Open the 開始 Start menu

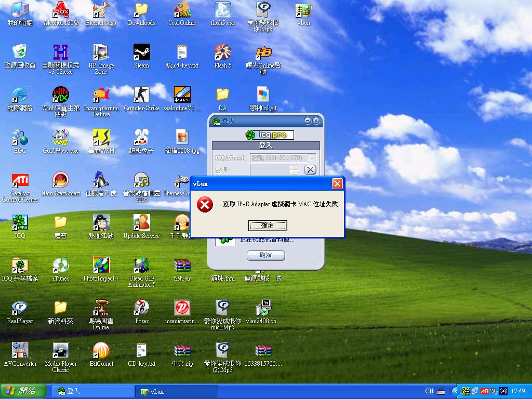(23, 391)
